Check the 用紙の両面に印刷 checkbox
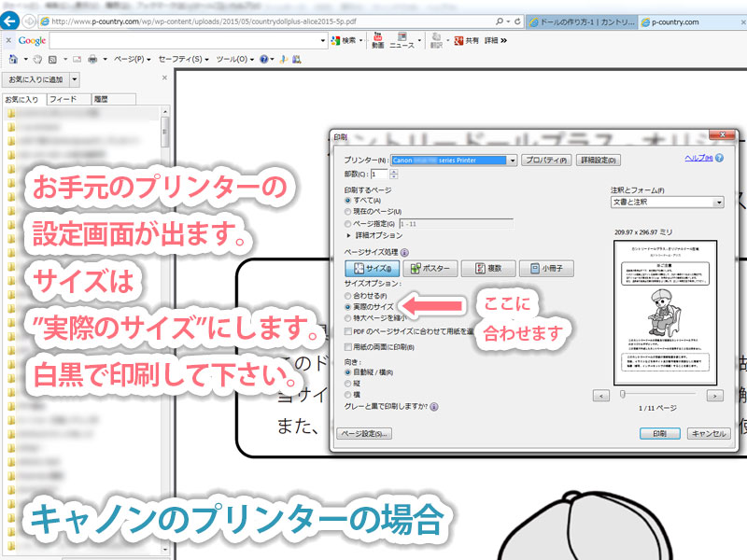747x560 pixels. 348,347
